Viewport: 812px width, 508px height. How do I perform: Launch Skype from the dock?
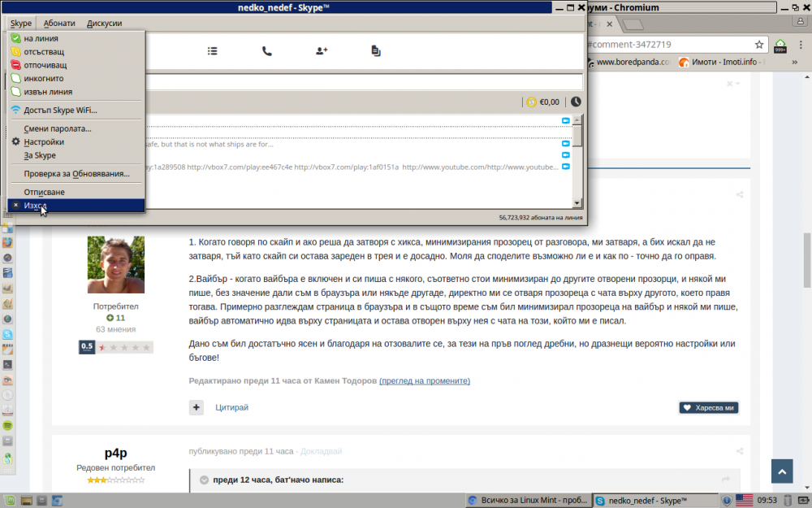click(x=7, y=334)
